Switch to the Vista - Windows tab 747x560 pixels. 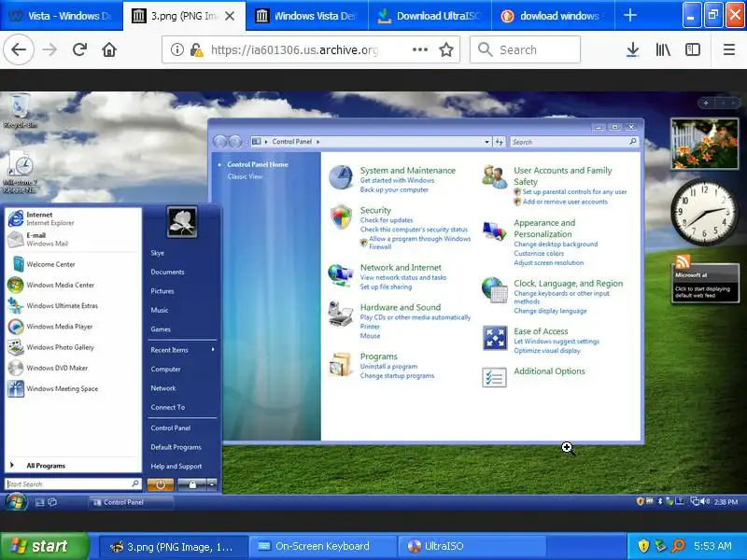coord(61,16)
